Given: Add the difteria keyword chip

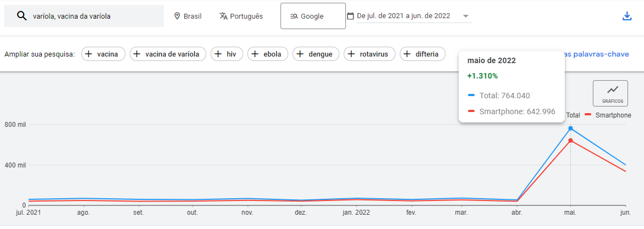Looking at the screenshot, I should [422, 54].
